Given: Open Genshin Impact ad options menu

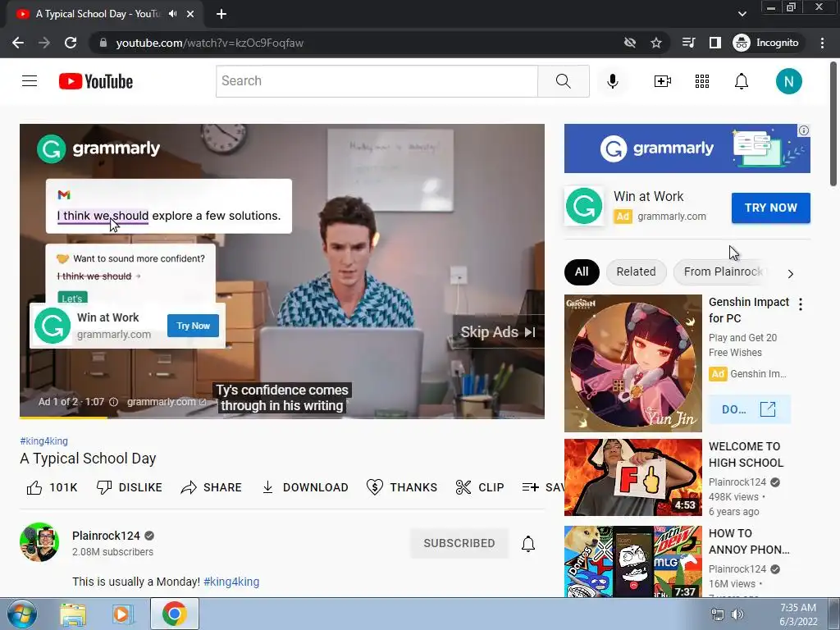Looking at the screenshot, I should pos(801,304).
